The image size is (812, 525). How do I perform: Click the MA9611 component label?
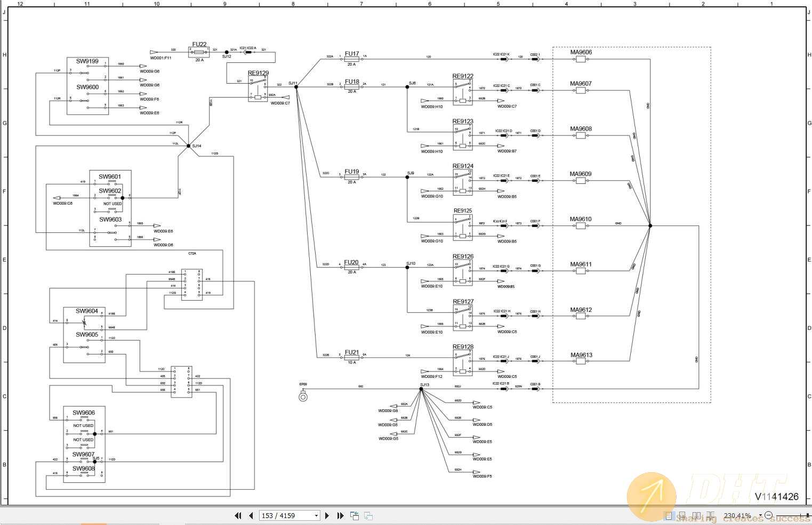point(581,264)
